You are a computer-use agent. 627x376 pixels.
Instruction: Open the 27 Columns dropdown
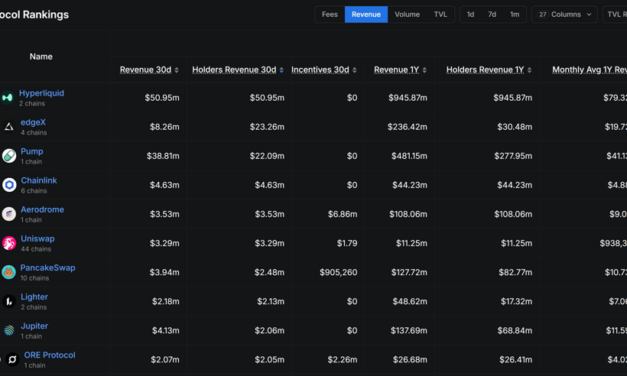tap(564, 14)
